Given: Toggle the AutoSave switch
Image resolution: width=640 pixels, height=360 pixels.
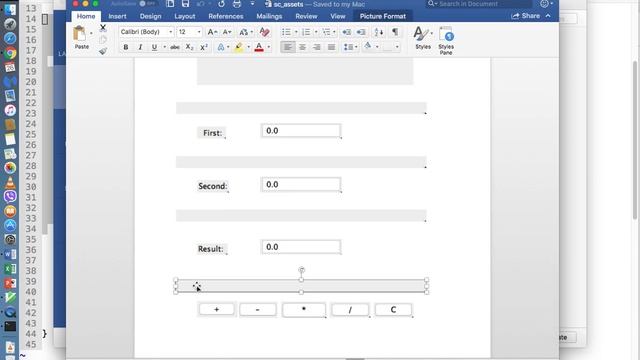Looking at the screenshot, I should point(147,4).
